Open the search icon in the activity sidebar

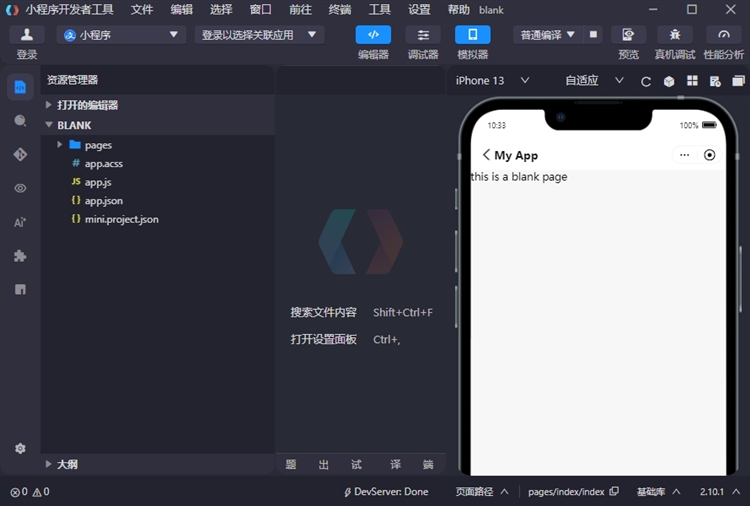click(x=20, y=121)
